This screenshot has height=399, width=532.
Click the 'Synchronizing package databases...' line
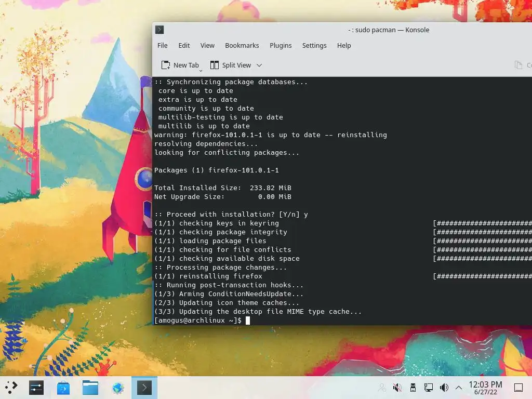(x=231, y=82)
